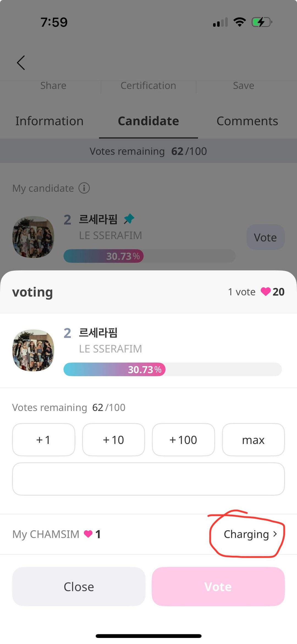Tap the My candidate info icon
The height and width of the screenshot is (644, 297).
pos(84,188)
